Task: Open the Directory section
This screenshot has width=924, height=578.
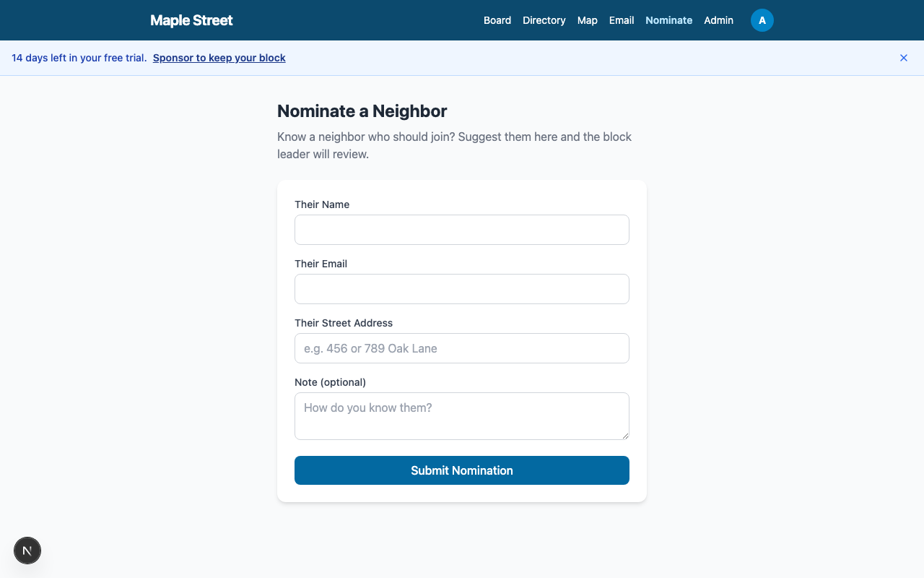Action: [544, 20]
